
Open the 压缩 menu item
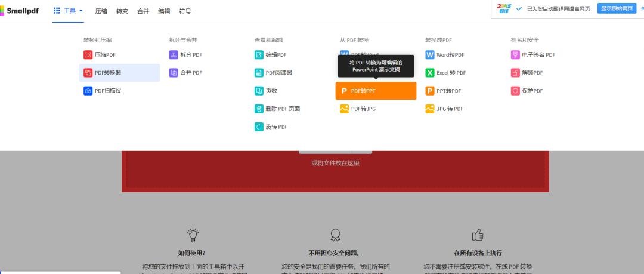[x=101, y=11]
